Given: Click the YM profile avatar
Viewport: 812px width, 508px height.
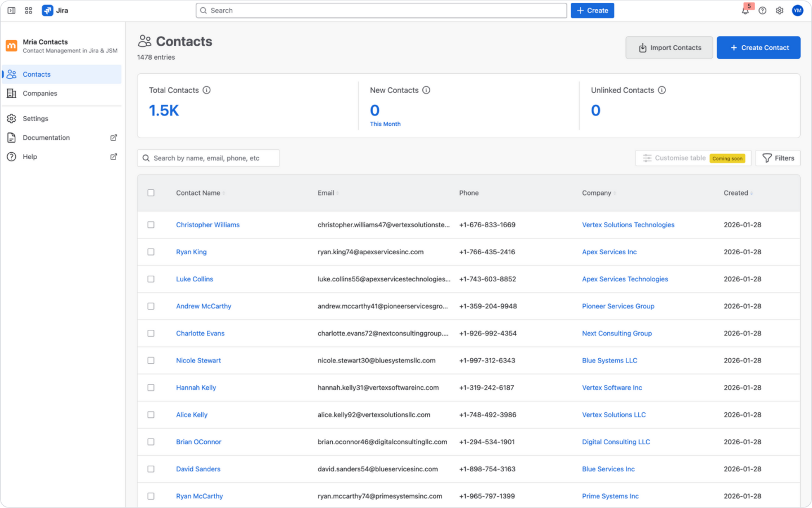Looking at the screenshot, I should (x=797, y=10).
